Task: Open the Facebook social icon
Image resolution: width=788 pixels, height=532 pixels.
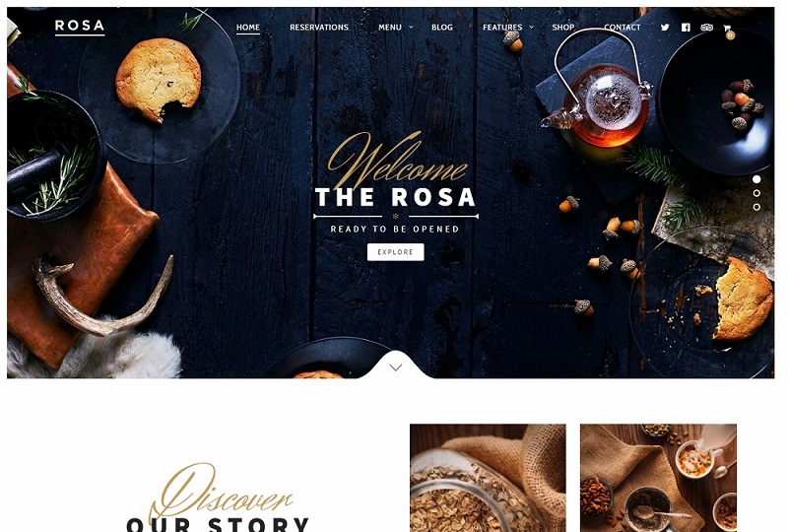Action: (x=686, y=28)
